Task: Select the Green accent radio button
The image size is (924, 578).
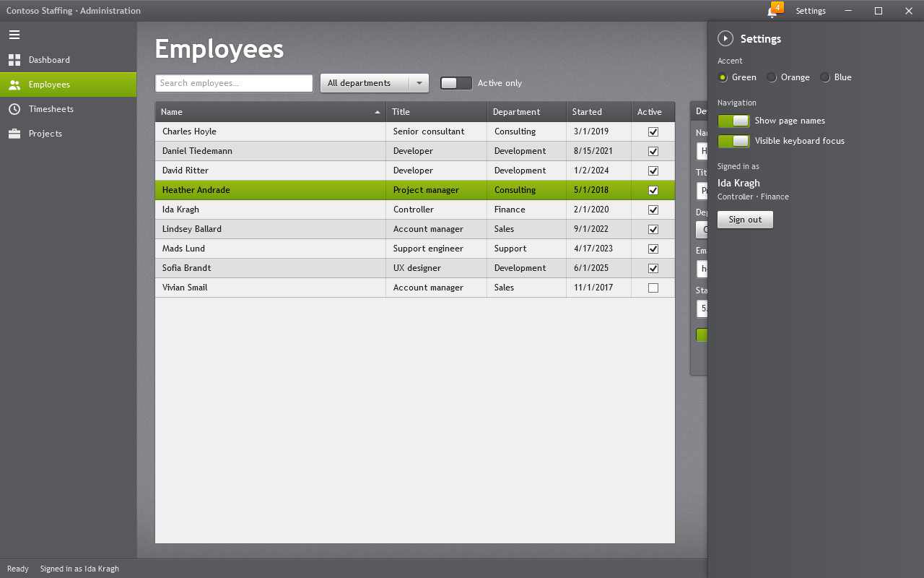Action: tap(723, 77)
